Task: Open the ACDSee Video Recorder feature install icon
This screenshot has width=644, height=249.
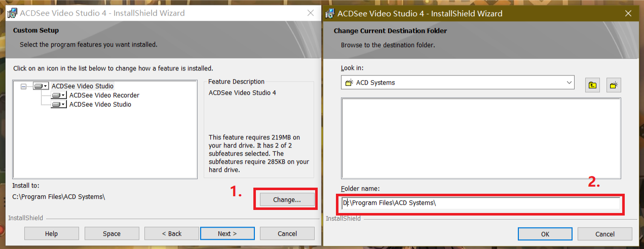Action: [x=59, y=95]
